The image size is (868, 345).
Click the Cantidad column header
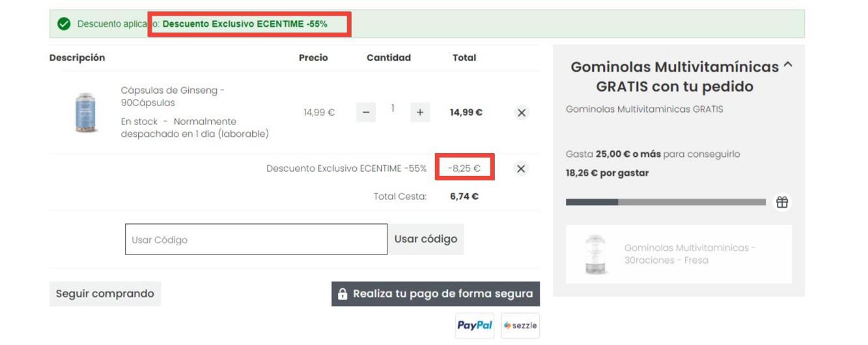[389, 57]
